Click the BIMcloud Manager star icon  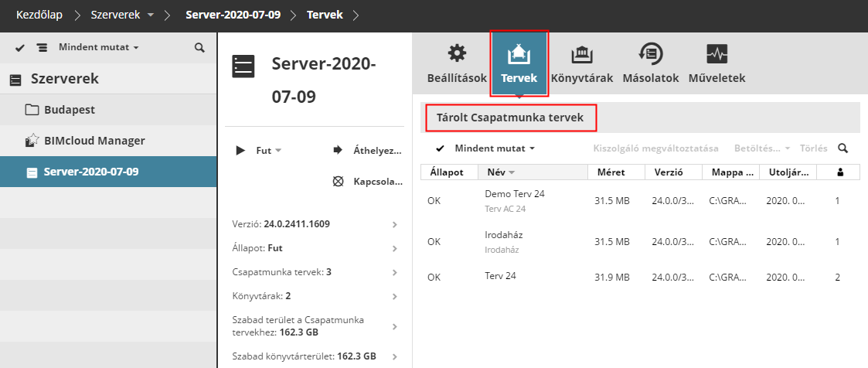click(32, 141)
